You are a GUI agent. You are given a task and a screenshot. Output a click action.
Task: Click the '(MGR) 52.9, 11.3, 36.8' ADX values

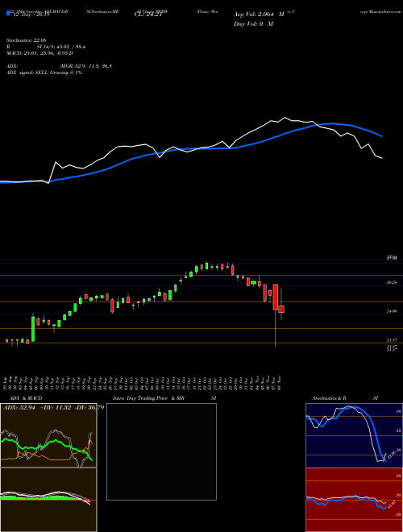click(x=85, y=66)
